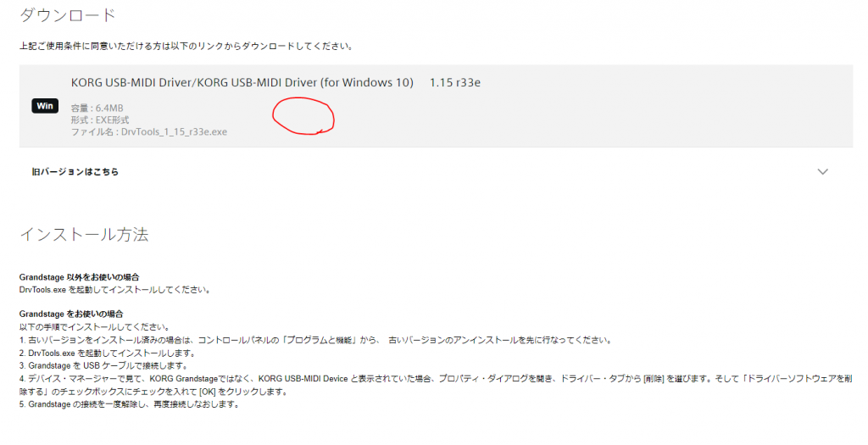Click the ダウンロード section heading
The width and height of the screenshot is (868, 445).
coord(68,15)
